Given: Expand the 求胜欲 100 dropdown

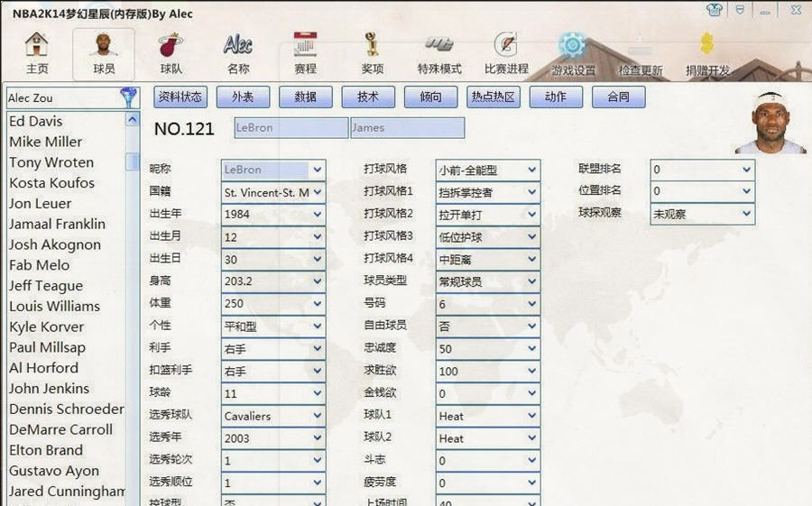Looking at the screenshot, I should (531, 371).
